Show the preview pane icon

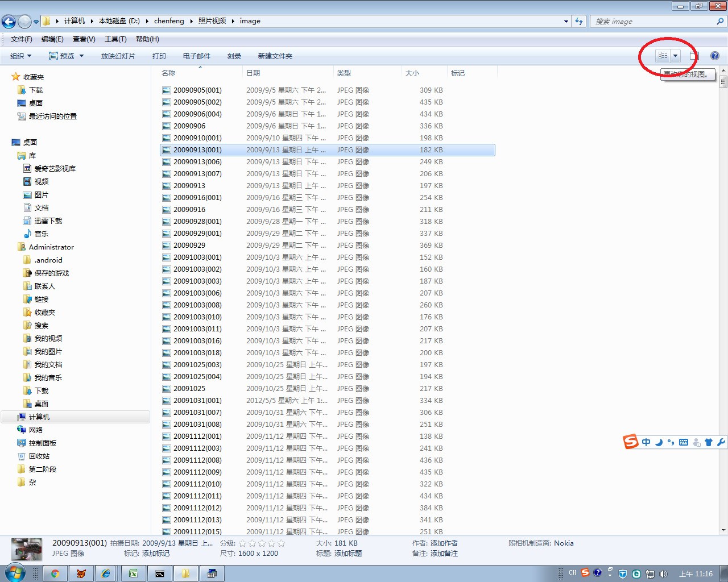coord(694,56)
